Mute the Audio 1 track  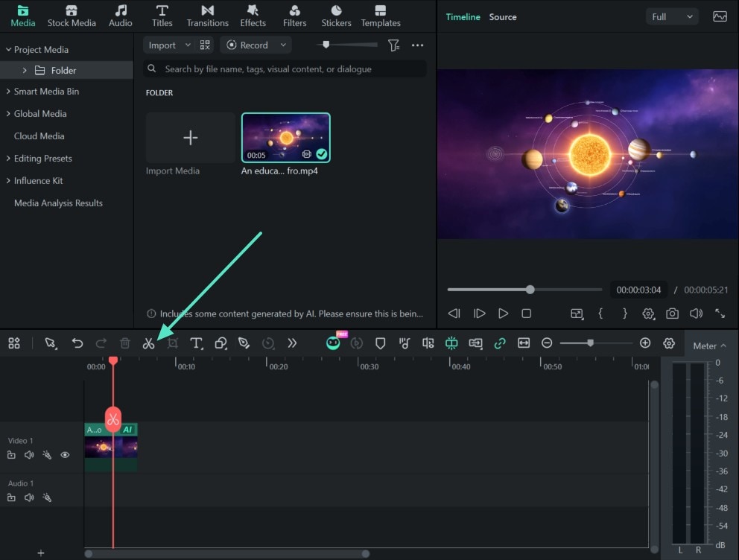29,497
